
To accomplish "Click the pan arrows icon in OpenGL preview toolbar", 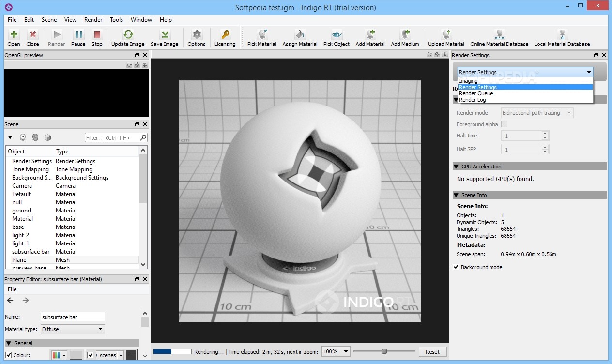I will [x=137, y=65].
